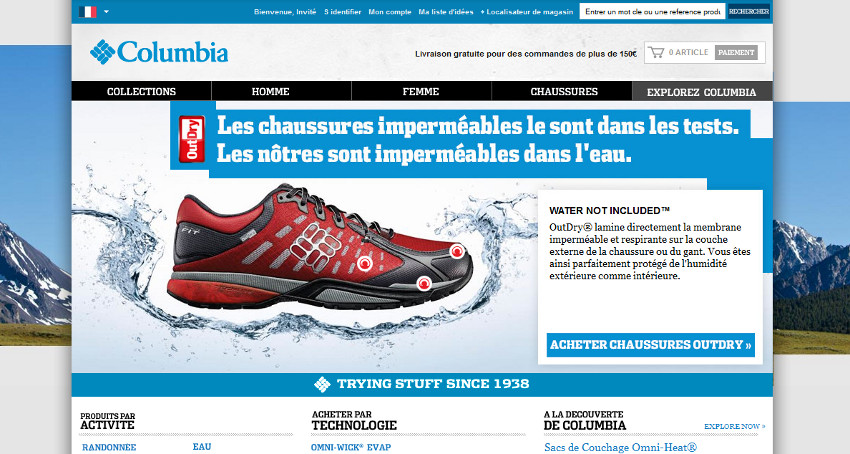
Task: Open the CHAUSSURES menu
Action: coord(564,91)
